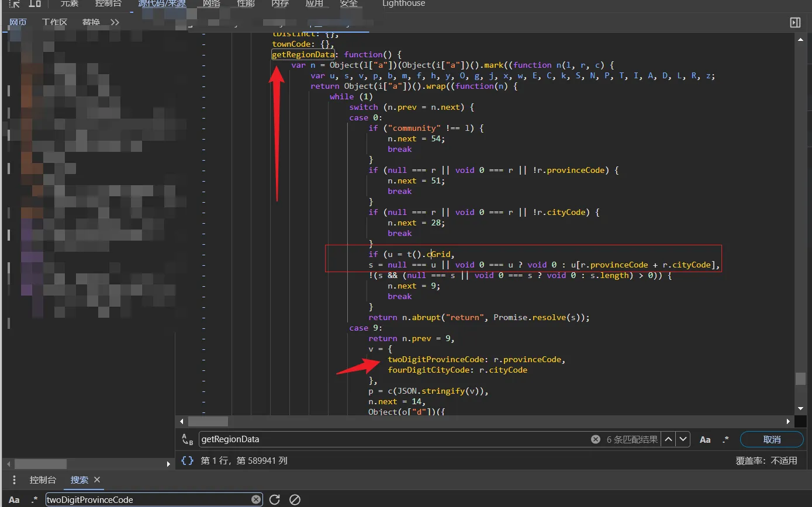Clear the twoDigitProvinceCode search results (circle-slash icon)
This screenshot has width=812, height=507.
pyautogui.click(x=295, y=499)
